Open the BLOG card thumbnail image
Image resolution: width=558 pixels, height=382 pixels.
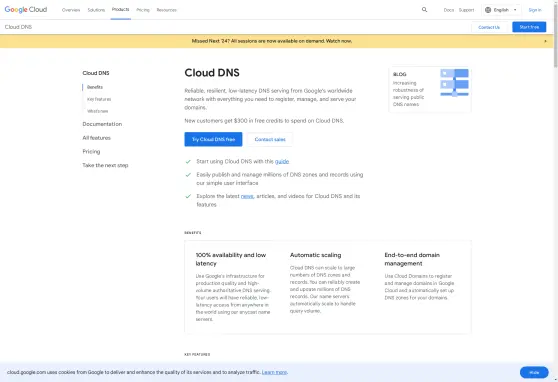point(454,83)
